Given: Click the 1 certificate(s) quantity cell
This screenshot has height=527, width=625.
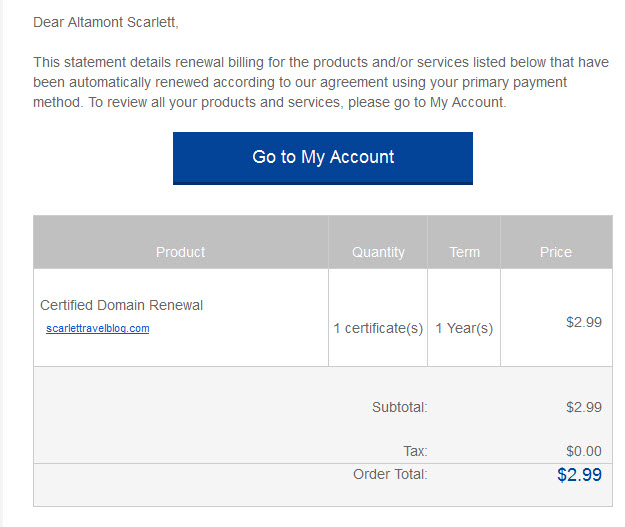Looking at the screenshot, I should [378, 328].
